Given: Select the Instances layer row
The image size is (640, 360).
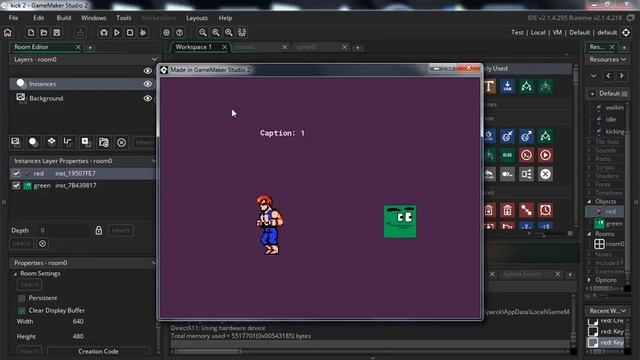Looking at the screenshot, I should pyautogui.click(x=82, y=84).
